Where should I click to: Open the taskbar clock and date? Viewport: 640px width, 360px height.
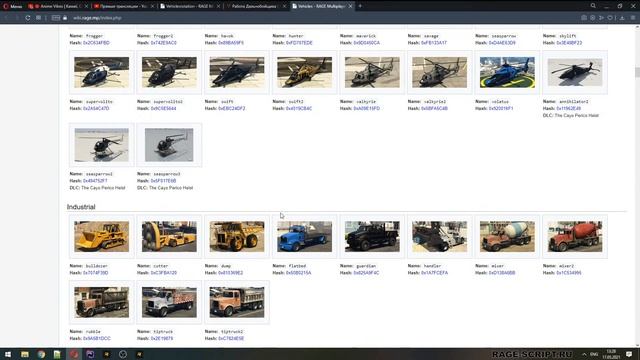[x=611, y=354]
